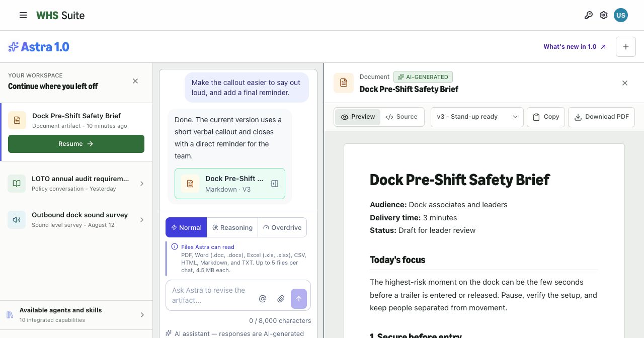Expand the Outbound dock sound survey chevron
The image size is (644, 338).
pos(142,220)
